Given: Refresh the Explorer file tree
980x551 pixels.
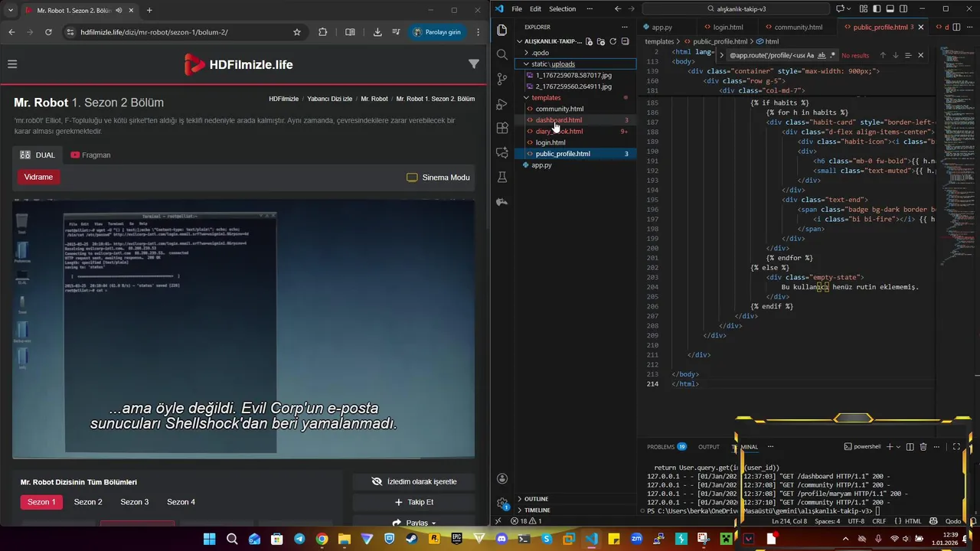Looking at the screenshot, I should [613, 41].
